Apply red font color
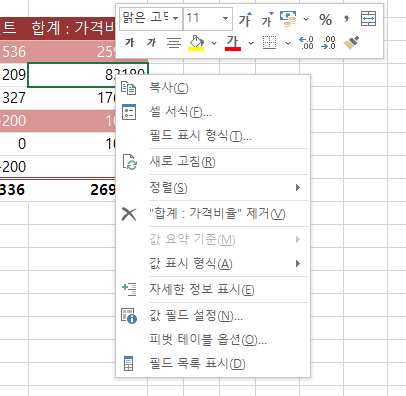Viewport: 406px width, 396px height. coord(233,43)
